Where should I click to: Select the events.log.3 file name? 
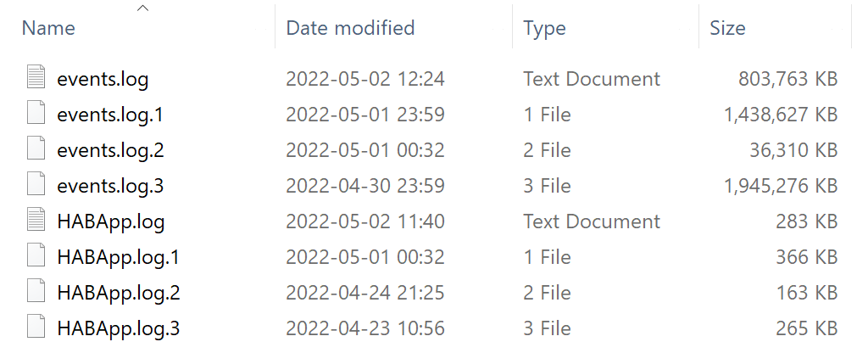(x=110, y=187)
